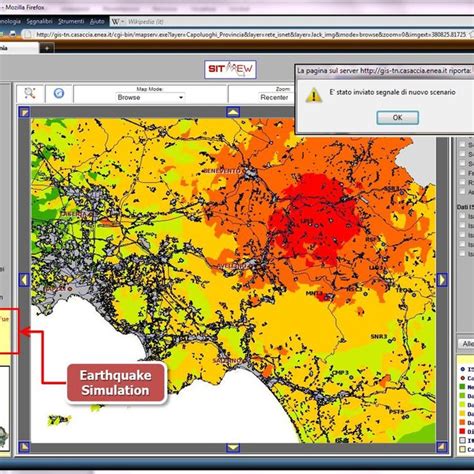Click the zoom magnifier tool icon

pyautogui.click(x=30, y=93)
